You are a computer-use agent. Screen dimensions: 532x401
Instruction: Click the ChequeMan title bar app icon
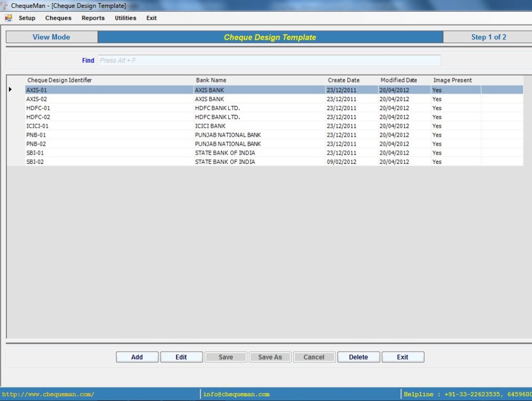click(4, 5)
